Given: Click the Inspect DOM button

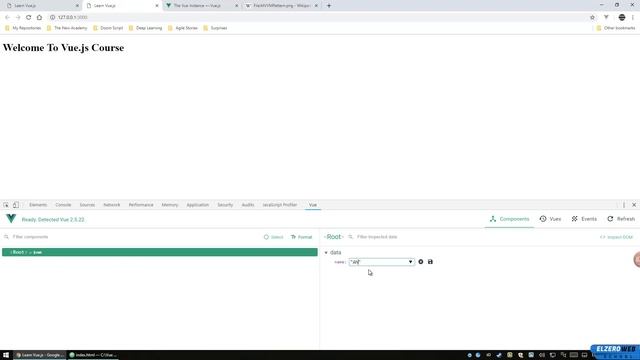Looking at the screenshot, I should tap(616, 237).
